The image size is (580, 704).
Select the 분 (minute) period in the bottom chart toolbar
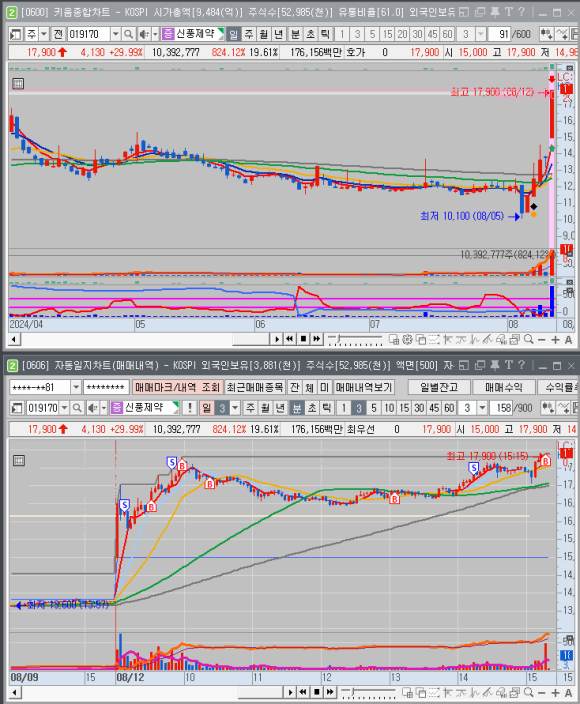[297, 408]
